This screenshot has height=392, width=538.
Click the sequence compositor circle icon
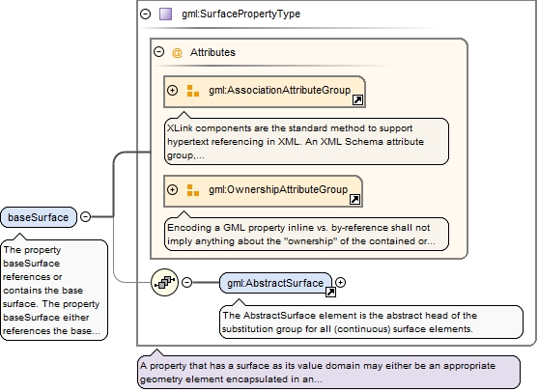click(165, 283)
